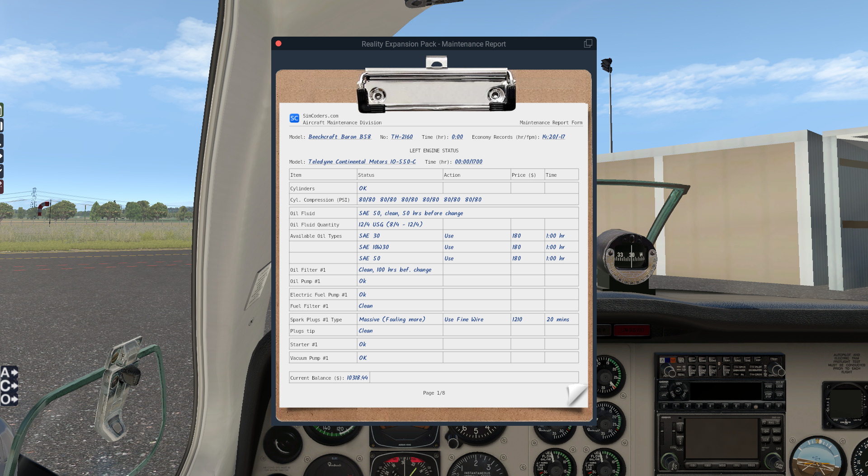Screen dimensions: 868x476
Task: Close the Maintenance Report with the red dot
Action: 278,43
